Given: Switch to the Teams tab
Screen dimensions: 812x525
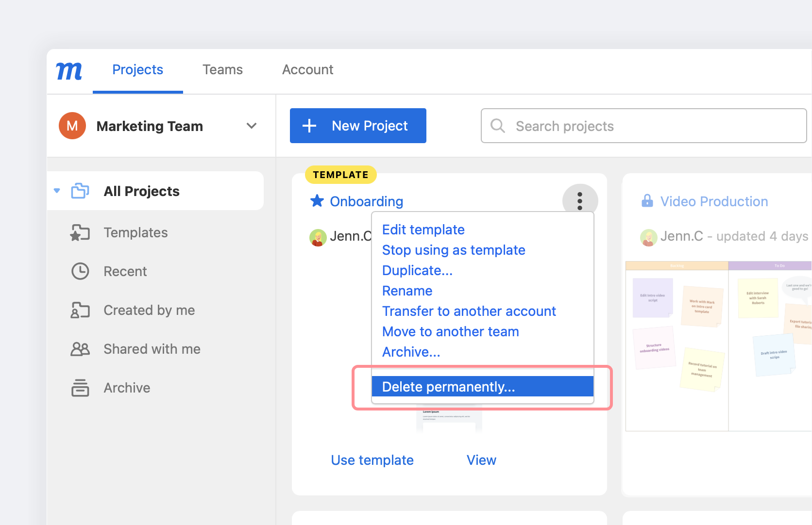Looking at the screenshot, I should 222,70.
